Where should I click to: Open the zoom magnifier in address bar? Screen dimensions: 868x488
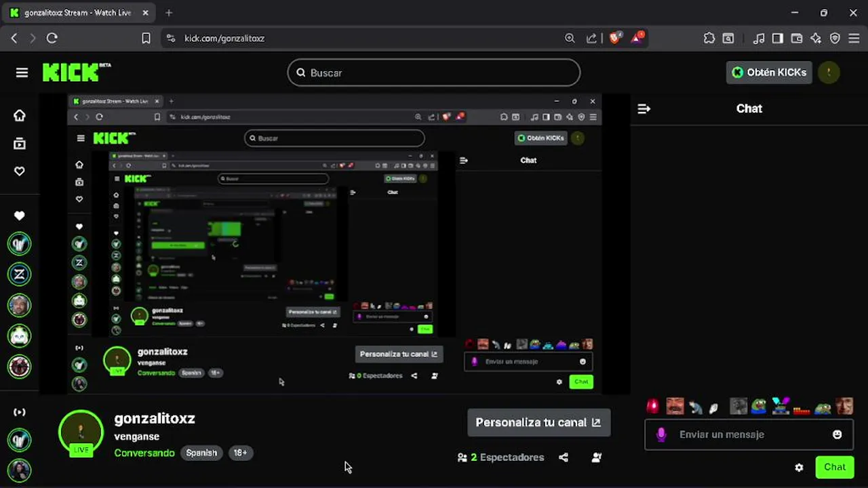click(570, 38)
